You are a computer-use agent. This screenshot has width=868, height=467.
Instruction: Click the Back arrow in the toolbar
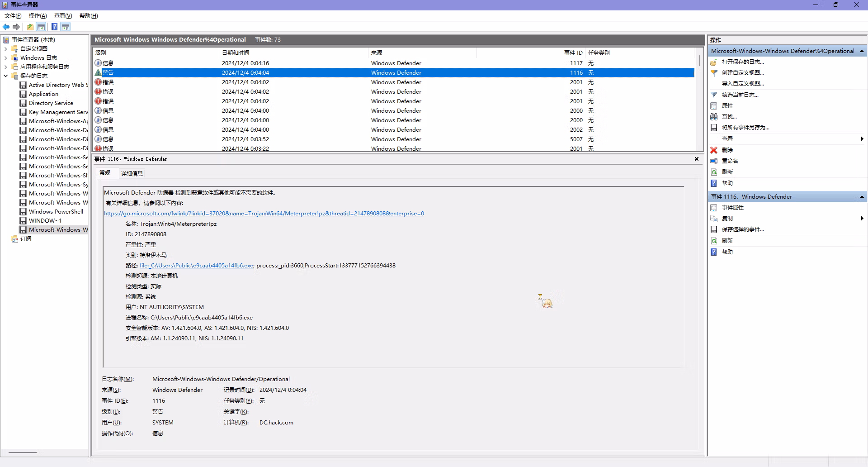tap(6, 27)
